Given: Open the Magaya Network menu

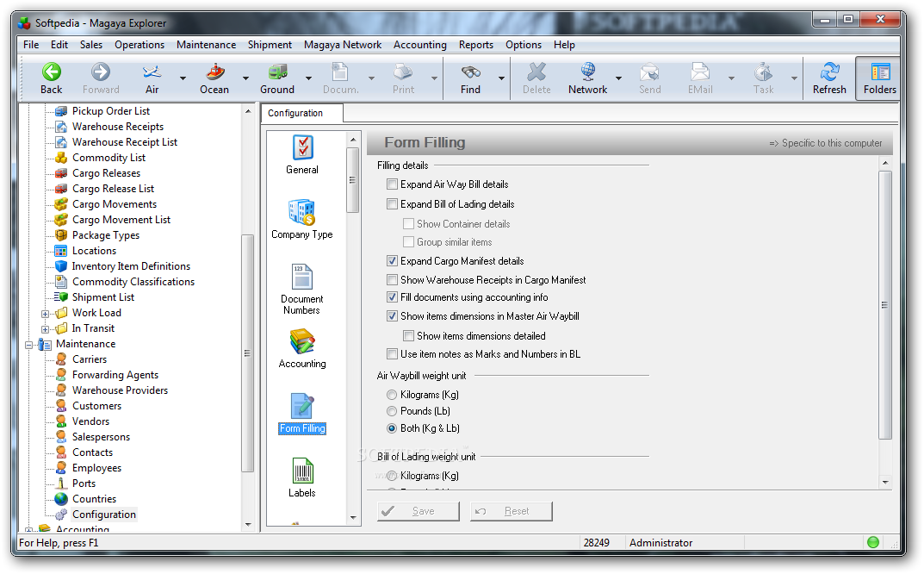Looking at the screenshot, I should [x=343, y=45].
